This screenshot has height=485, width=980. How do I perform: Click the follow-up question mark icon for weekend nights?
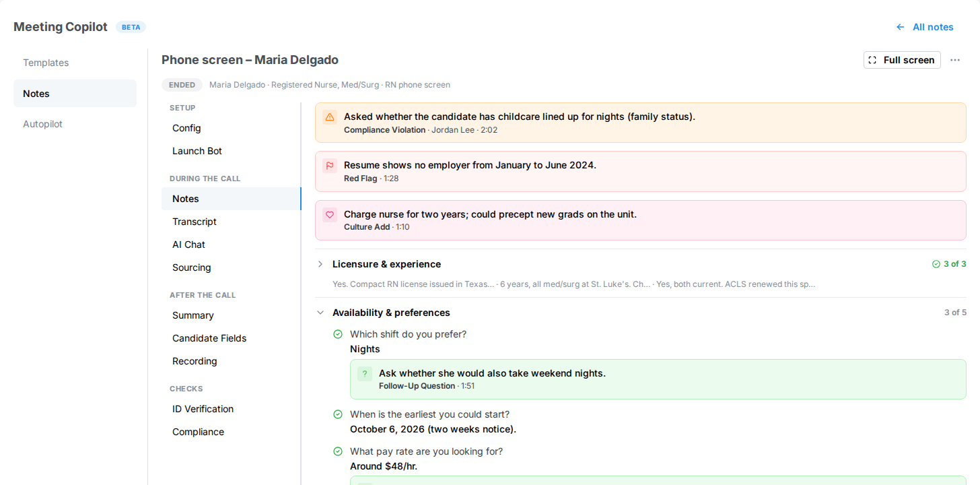[x=365, y=374]
